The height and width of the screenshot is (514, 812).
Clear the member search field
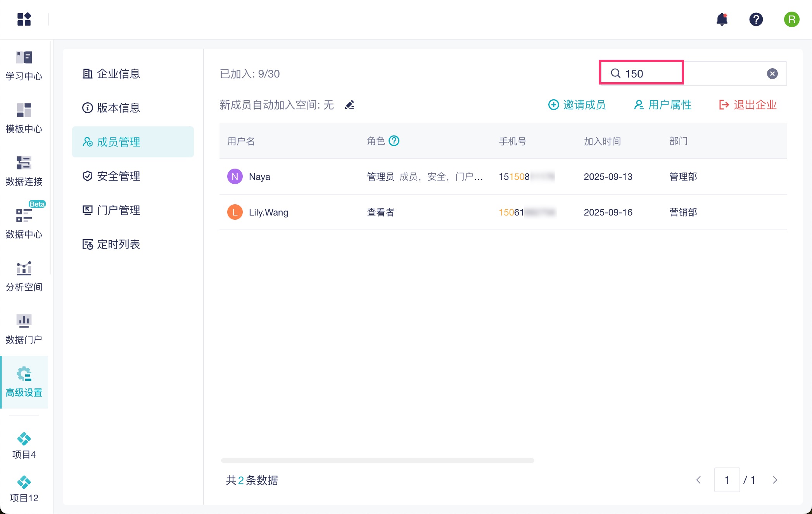pos(772,74)
